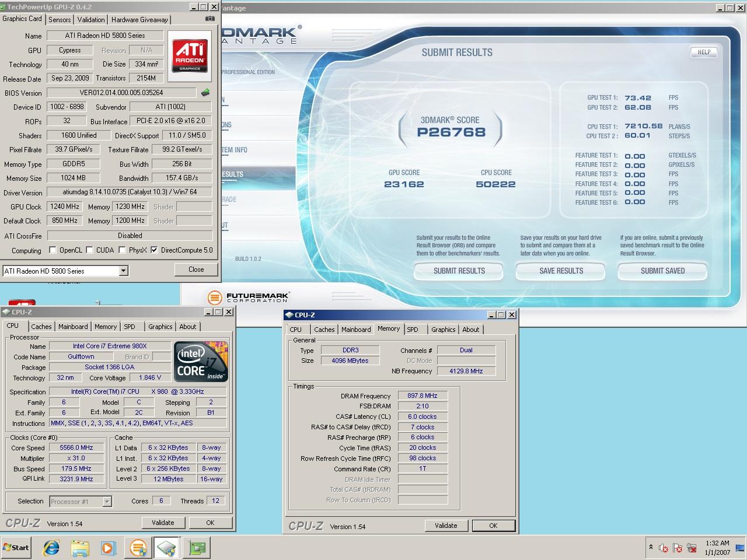Image resolution: width=747 pixels, height=560 pixels.
Task: Click the DRAM Frequency value 897.8 MHz
Action: (423, 395)
